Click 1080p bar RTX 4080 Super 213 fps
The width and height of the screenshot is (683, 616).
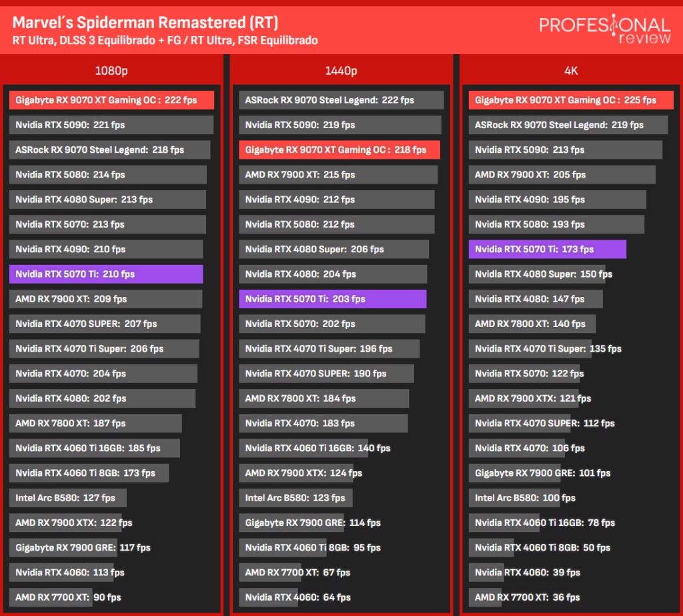(107, 200)
